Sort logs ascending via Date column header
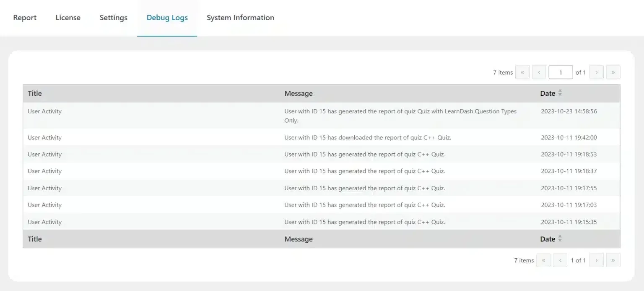 tap(560, 91)
